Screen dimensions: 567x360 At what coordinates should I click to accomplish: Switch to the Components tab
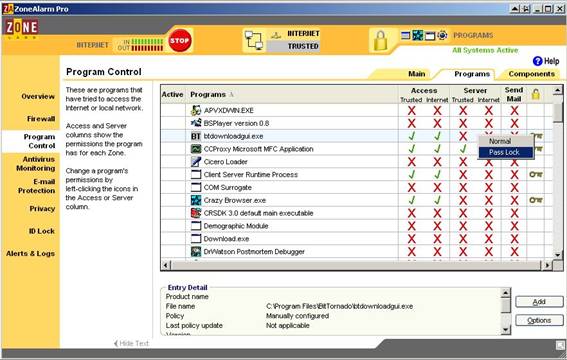point(531,74)
